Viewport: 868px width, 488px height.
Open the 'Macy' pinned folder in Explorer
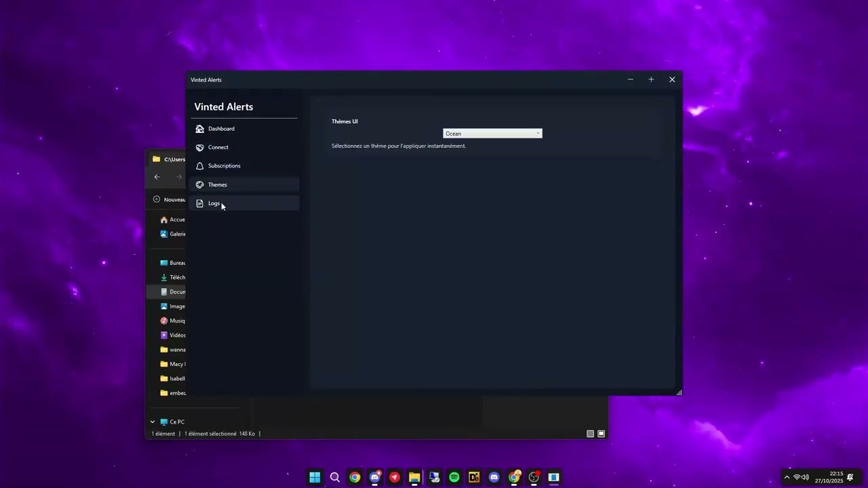pyautogui.click(x=172, y=364)
